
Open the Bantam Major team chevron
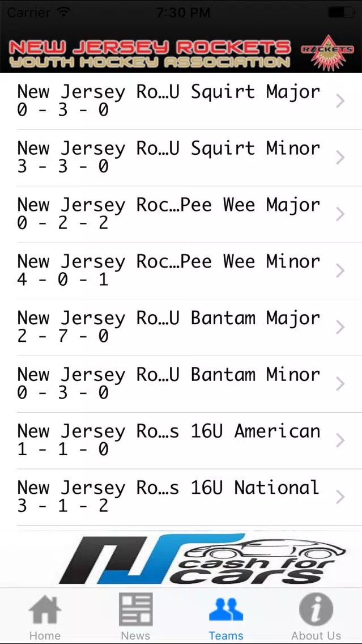click(x=340, y=327)
